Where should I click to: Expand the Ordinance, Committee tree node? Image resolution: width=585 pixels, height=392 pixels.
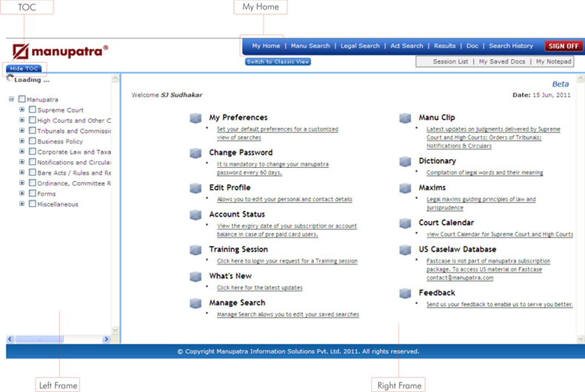(x=22, y=183)
